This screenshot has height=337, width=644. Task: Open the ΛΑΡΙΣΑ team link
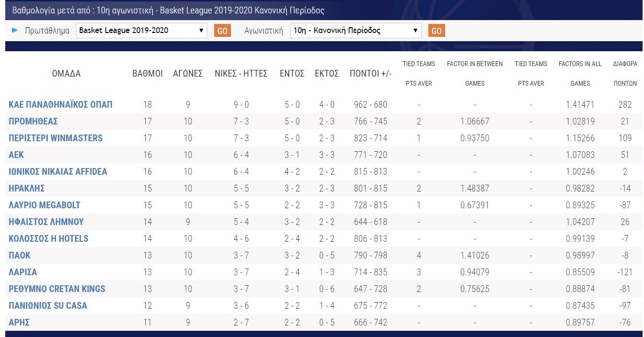click(x=22, y=272)
